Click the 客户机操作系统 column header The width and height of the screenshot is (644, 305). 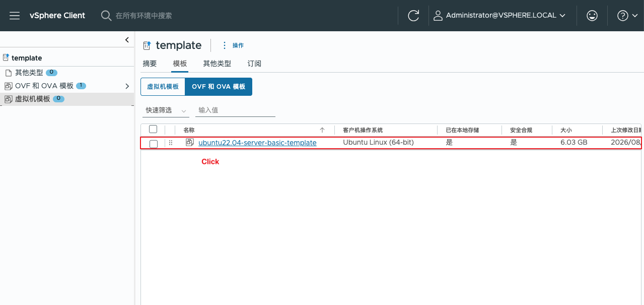point(363,130)
